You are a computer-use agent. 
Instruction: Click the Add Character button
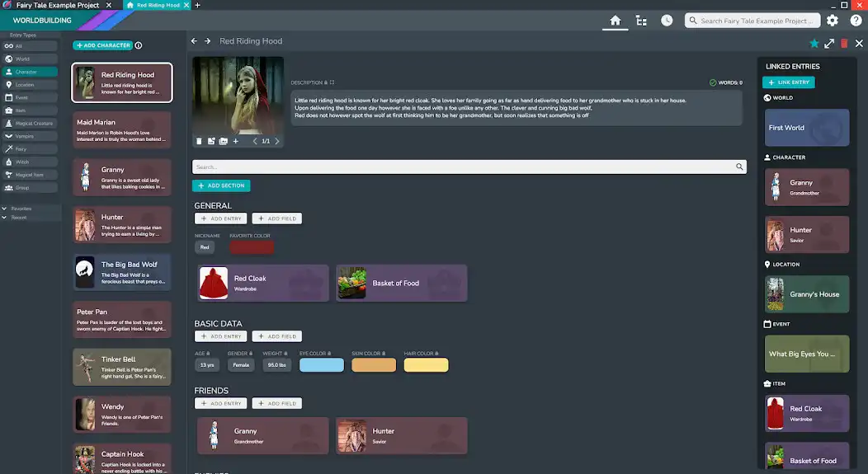(x=103, y=45)
